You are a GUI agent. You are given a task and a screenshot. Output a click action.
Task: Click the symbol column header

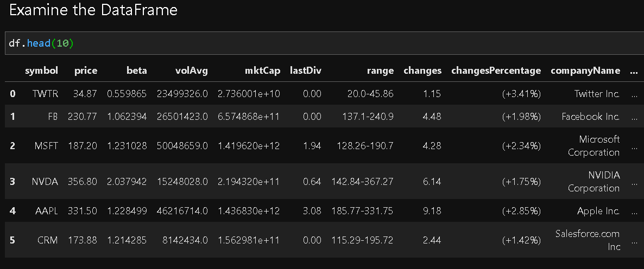(x=41, y=71)
